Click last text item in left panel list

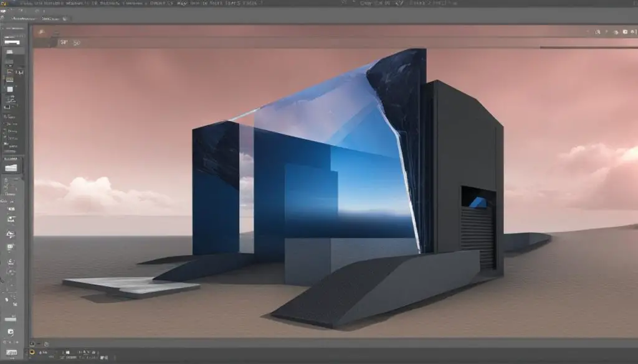[12, 146]
